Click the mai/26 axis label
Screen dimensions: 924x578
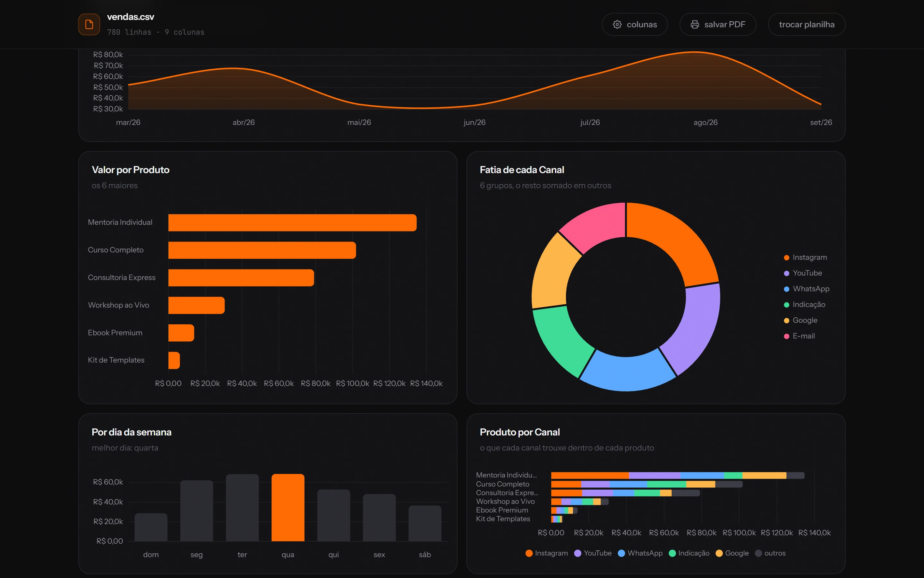359,122
